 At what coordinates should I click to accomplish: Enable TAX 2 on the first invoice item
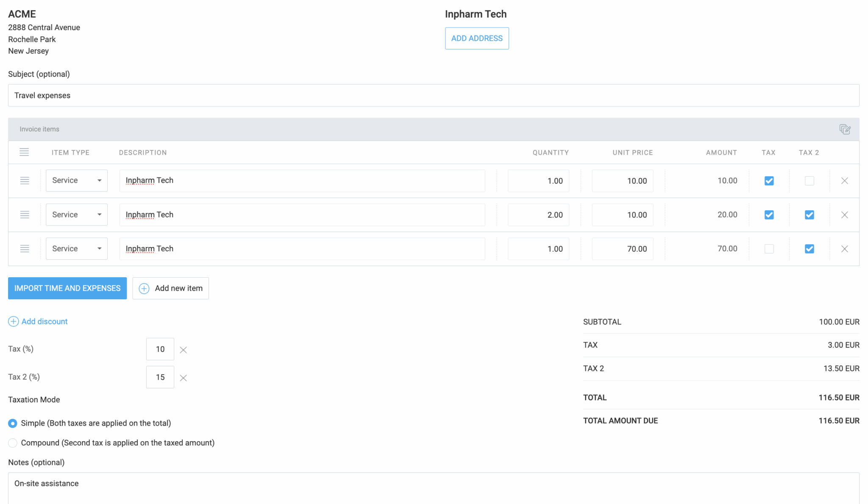[809, 181]
